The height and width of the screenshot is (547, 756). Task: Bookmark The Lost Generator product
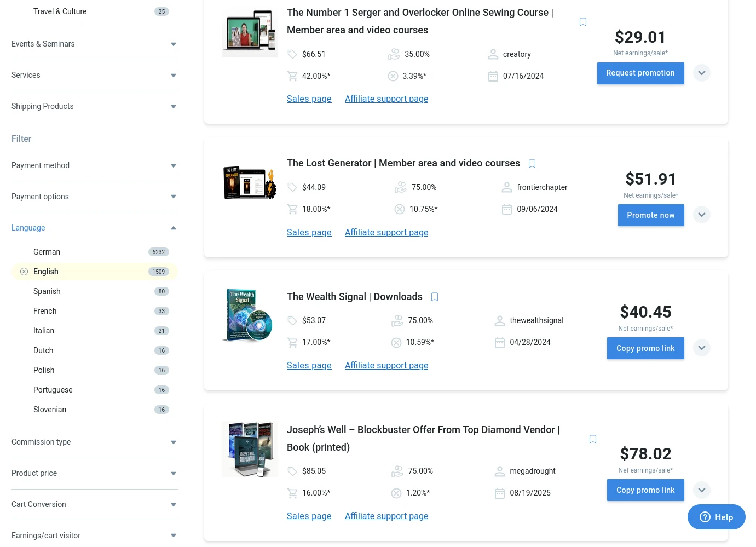(x=532, y=163)
